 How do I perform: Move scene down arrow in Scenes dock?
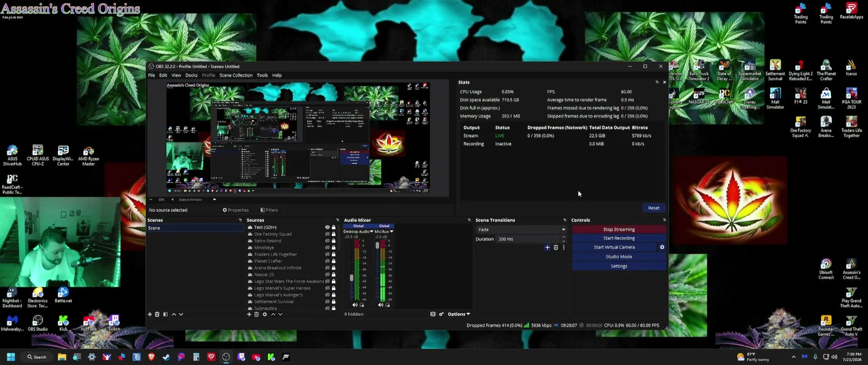[x=181, y=314]
